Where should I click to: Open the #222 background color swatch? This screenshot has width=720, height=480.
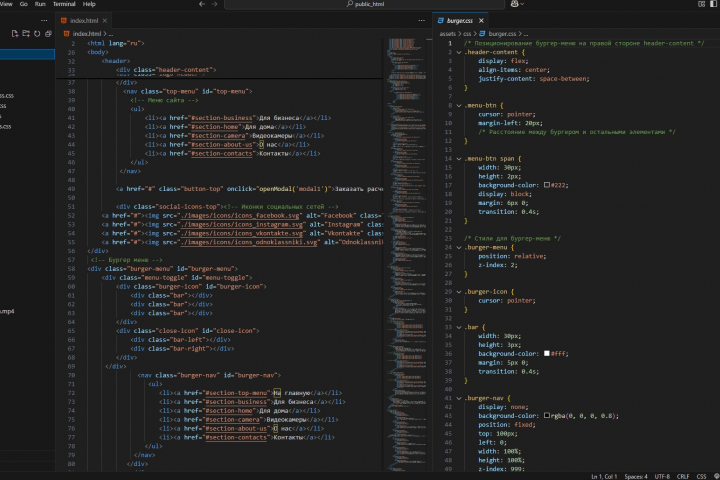tap(547, 185)
